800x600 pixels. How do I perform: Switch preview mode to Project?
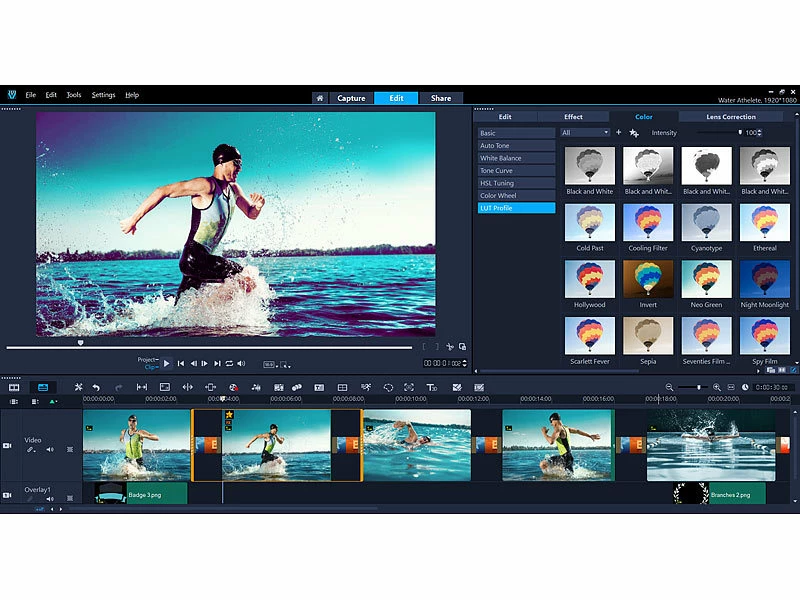tap(147, 359)
